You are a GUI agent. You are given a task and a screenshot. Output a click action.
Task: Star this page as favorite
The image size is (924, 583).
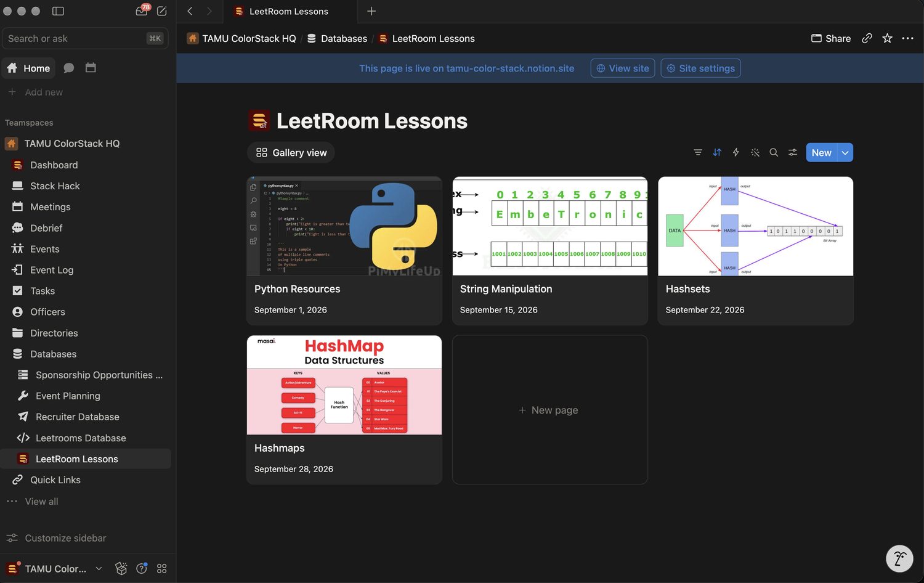point(887,38)
